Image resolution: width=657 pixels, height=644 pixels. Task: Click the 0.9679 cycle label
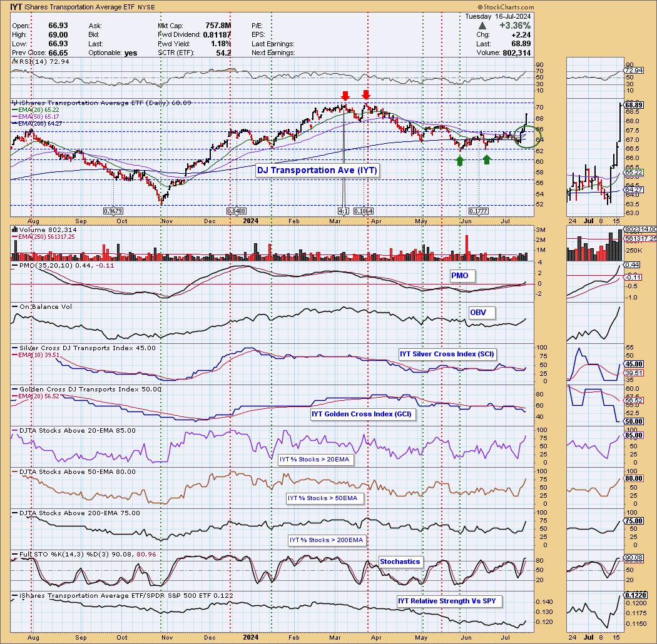[x=113, y=211]
